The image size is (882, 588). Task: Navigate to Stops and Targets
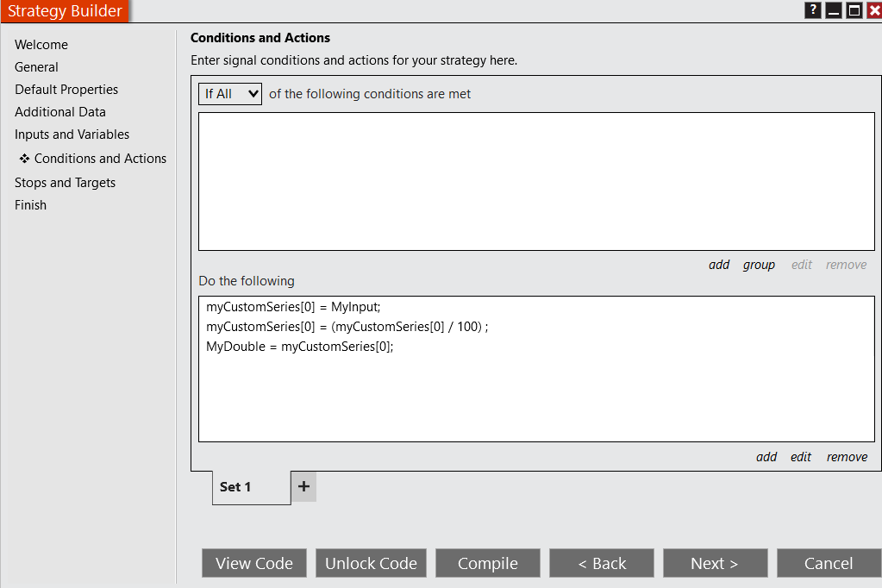tap(66, 183)
